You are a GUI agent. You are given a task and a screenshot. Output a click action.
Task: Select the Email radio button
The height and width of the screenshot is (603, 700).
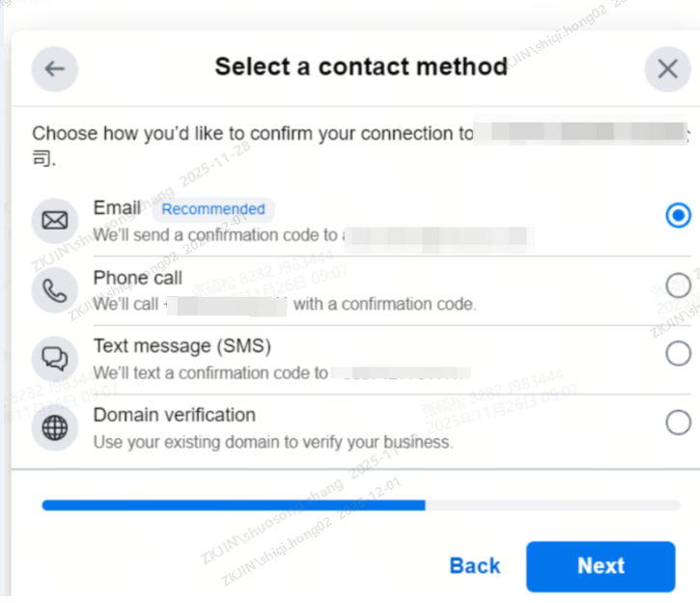tap(678, 216)
